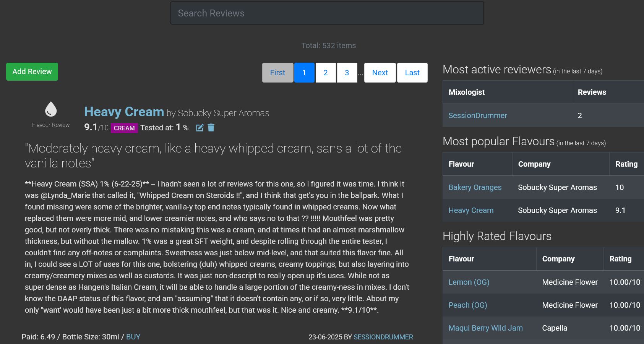This screenshot has height=344, width=644.
Task: Click the 'Highly Rated Flavours' heading
Action: click(x=497, y=236)
